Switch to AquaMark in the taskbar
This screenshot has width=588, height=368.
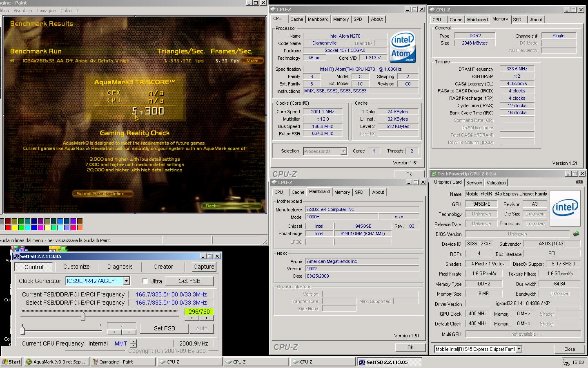pos(56,362)
